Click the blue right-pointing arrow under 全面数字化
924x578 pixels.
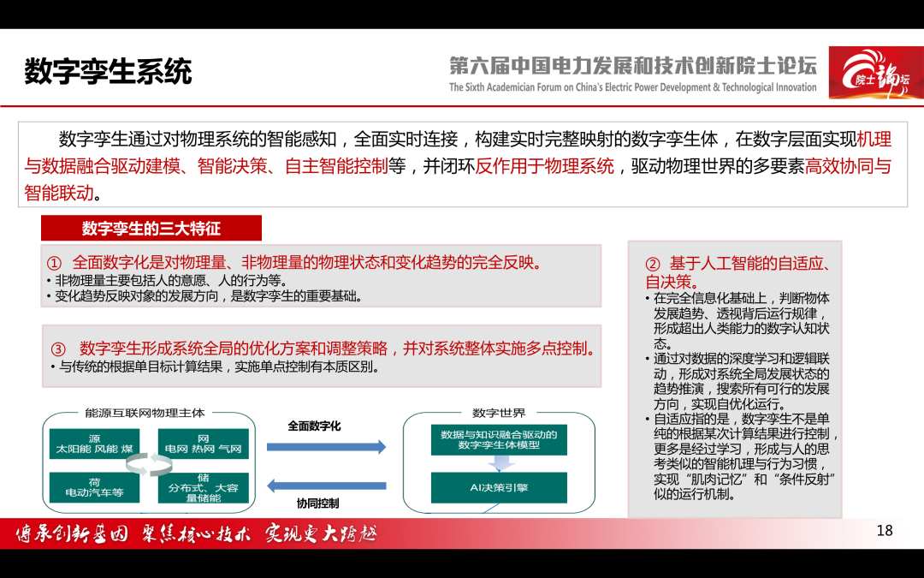(327, 447)
